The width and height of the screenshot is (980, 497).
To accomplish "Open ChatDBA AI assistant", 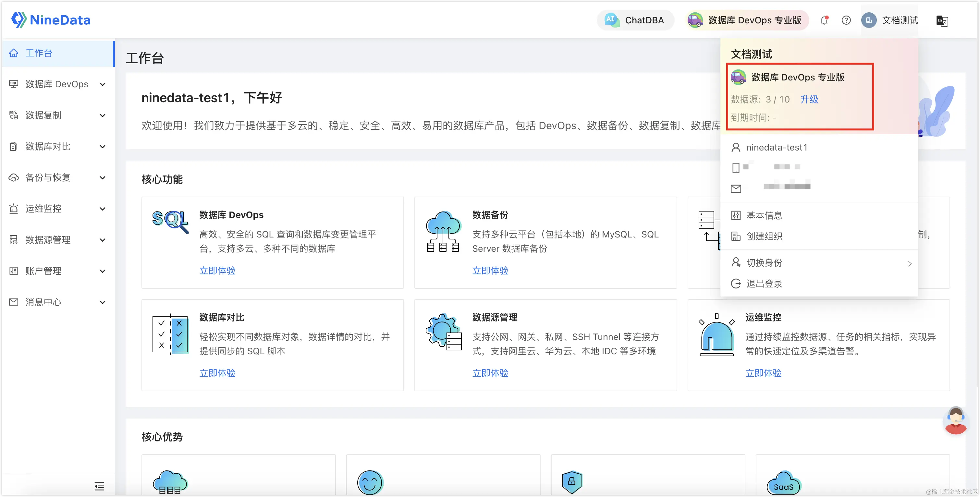I will click(x=635, y=20).
